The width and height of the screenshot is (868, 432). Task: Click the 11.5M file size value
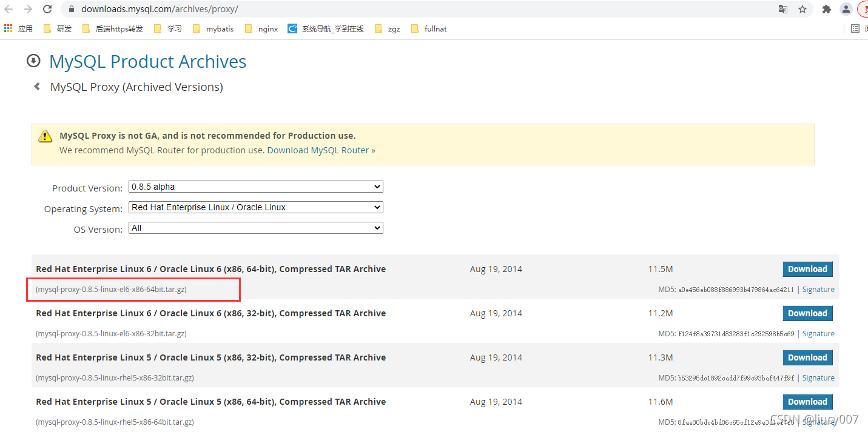click(661, 269)
